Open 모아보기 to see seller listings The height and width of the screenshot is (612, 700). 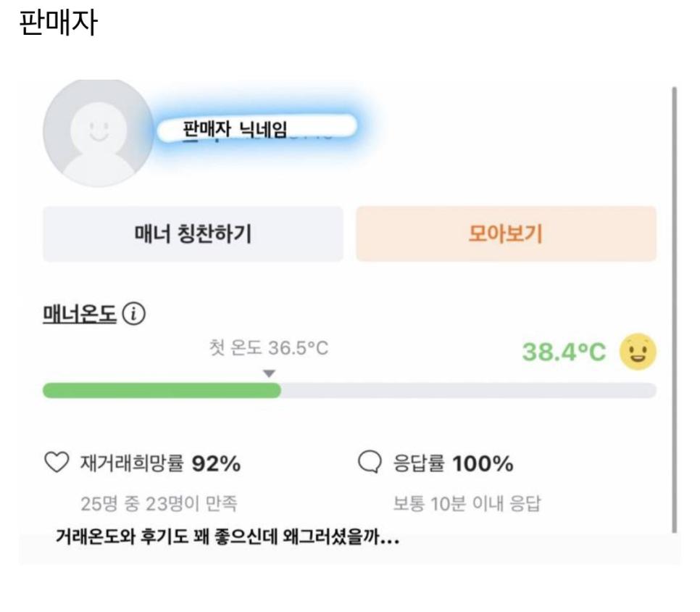click(506, 233)
